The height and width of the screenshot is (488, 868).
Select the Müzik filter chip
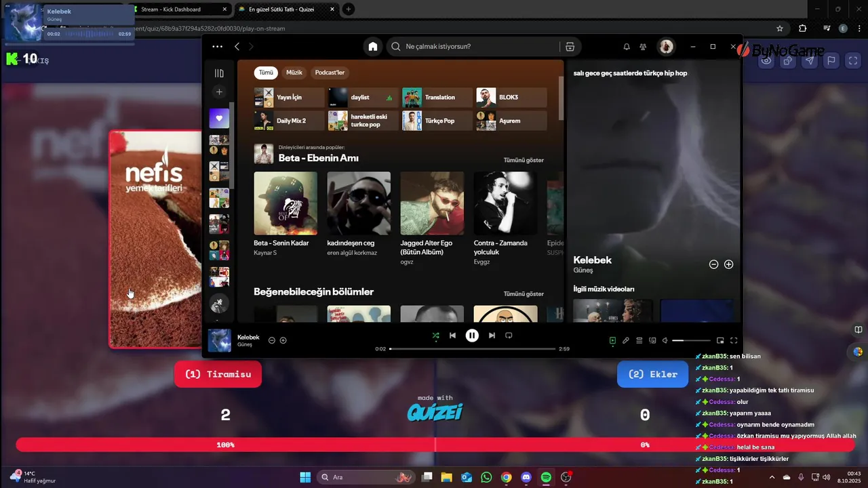294,73
